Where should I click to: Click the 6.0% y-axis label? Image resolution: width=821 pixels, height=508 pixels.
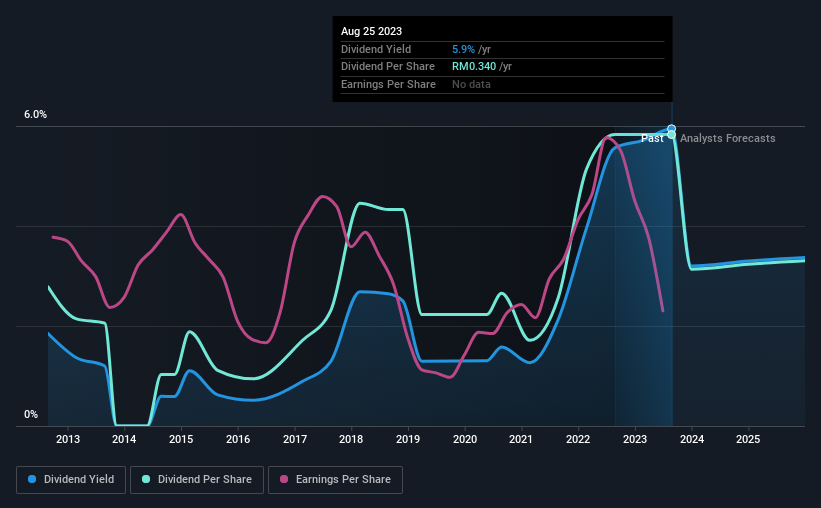point(35,115)
